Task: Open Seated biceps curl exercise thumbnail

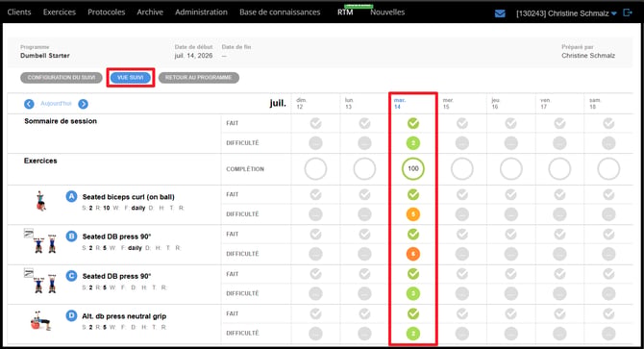Action: [x=40, y=201]
